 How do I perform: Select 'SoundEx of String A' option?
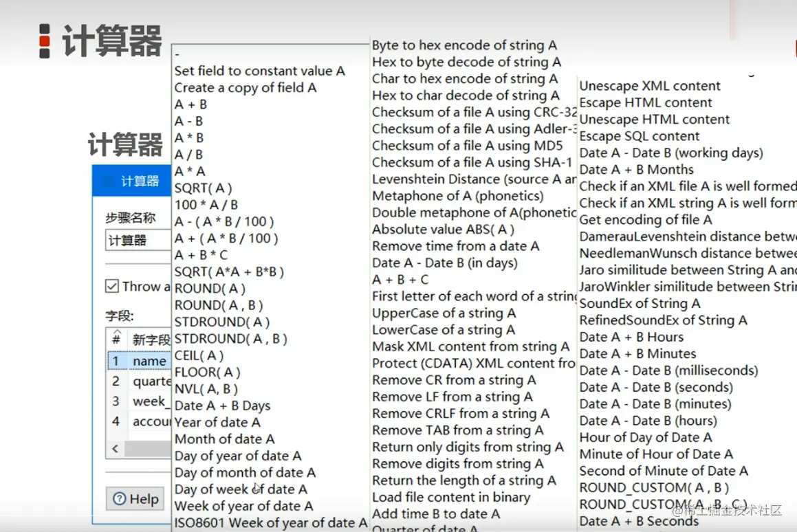pos(640,303)
